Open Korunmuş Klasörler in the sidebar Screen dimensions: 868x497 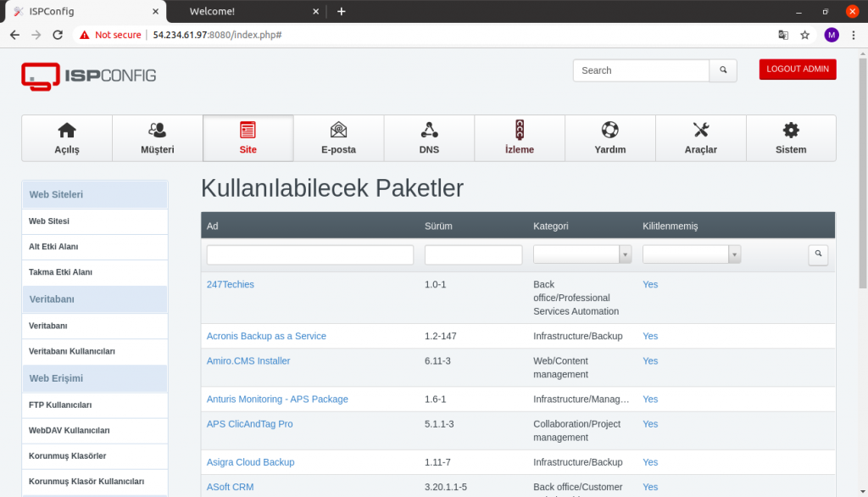[x=95, y=456]
